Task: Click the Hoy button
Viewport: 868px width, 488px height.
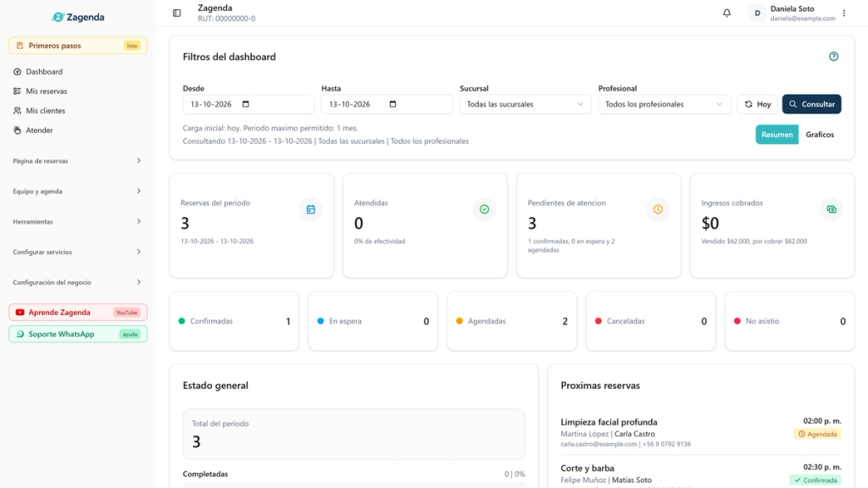Action: [757, 104]
